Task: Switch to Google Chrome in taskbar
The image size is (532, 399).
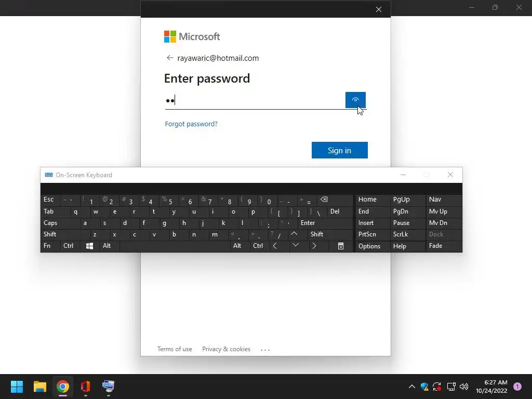Action: (x=63, y=387)
